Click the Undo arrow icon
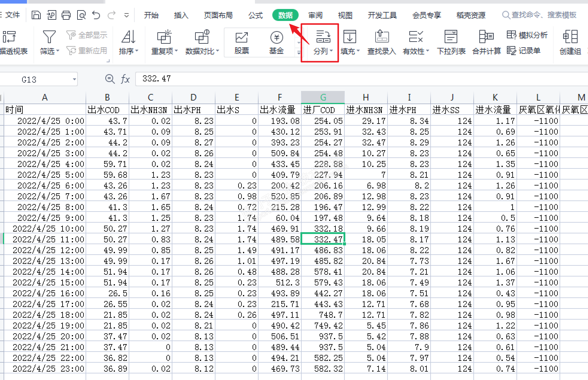The image size is (588, 380). point(96,15)
